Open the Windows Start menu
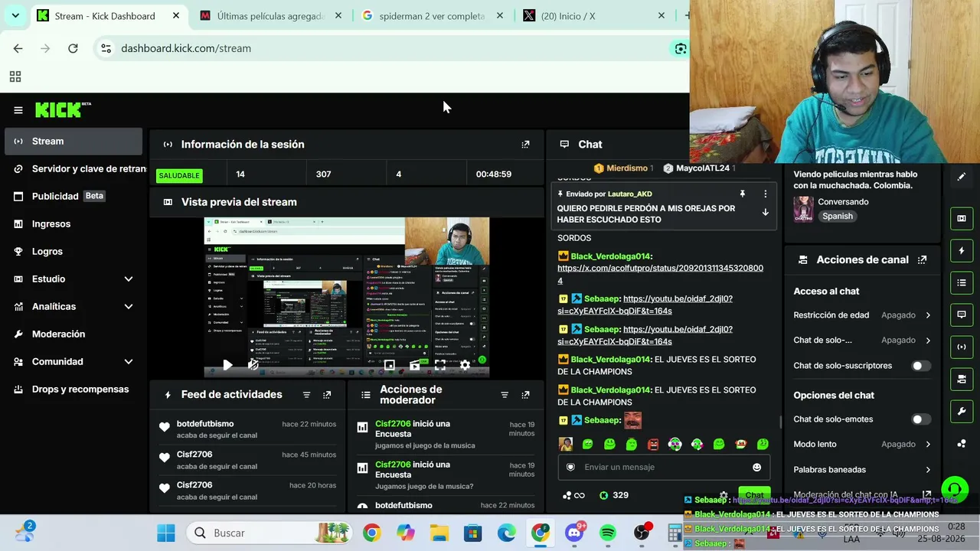The image size is (980, 551). click(166, 533)
